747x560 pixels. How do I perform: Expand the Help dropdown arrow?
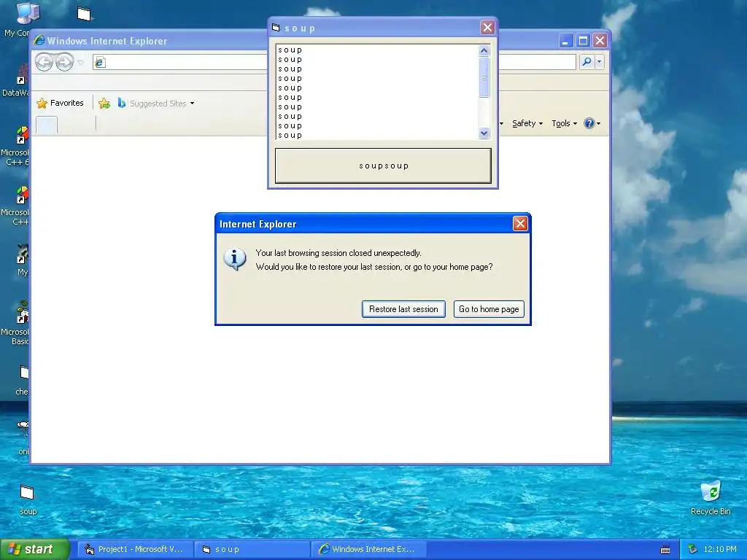pyautogui.click(x=598, y=124)
